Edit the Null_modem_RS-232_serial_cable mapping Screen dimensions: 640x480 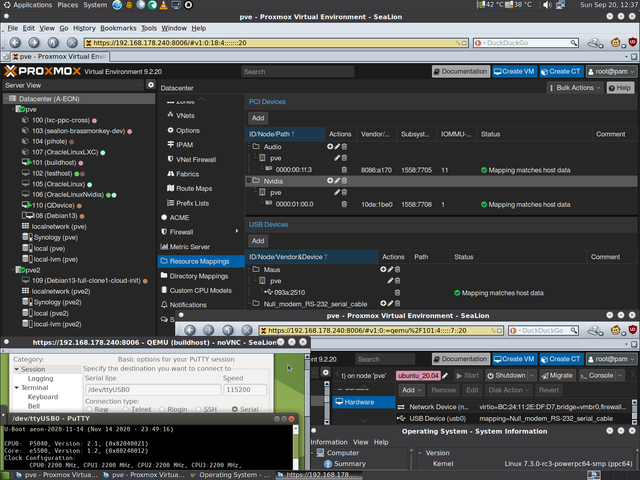coord(390,304)
